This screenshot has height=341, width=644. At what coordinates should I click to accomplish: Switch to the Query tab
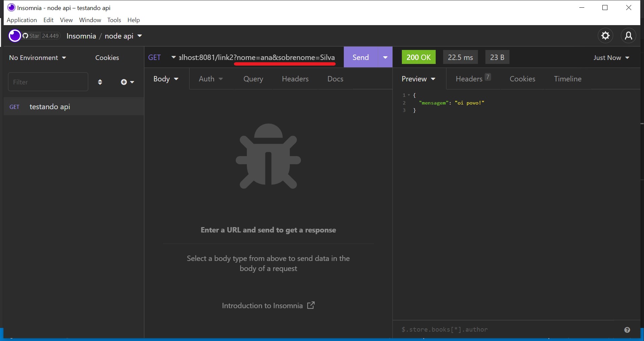click(x=253, y=79)
